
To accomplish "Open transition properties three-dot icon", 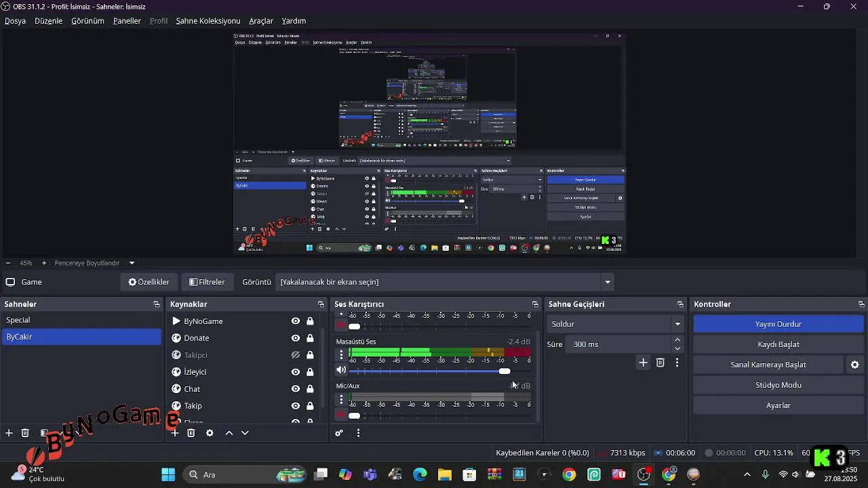I will [x=677, y=363].
